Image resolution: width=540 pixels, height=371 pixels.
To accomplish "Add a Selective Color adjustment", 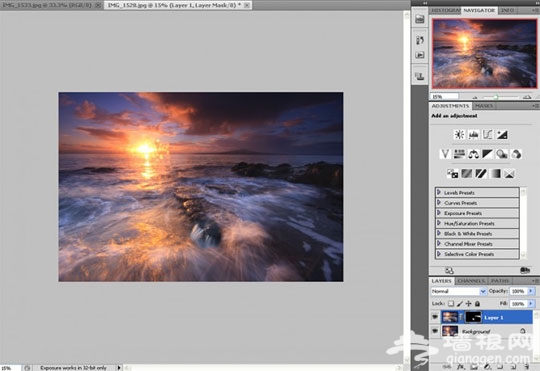I will coord(509,173).
